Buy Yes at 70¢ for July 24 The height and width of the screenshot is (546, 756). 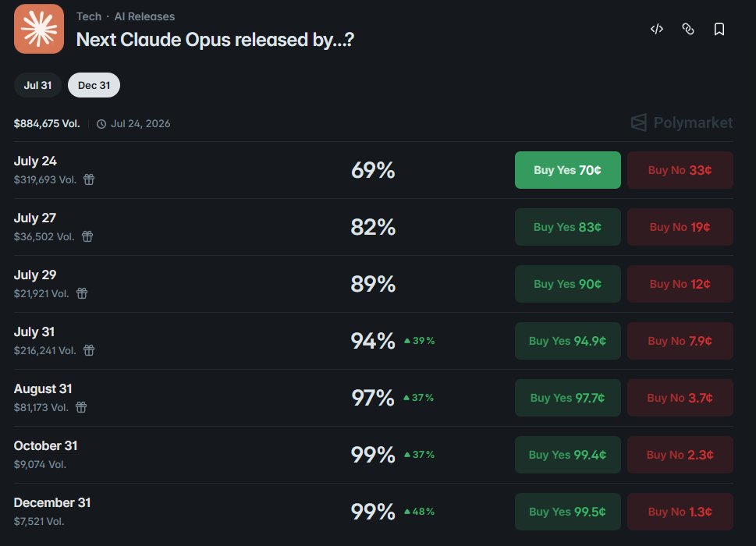567,170
